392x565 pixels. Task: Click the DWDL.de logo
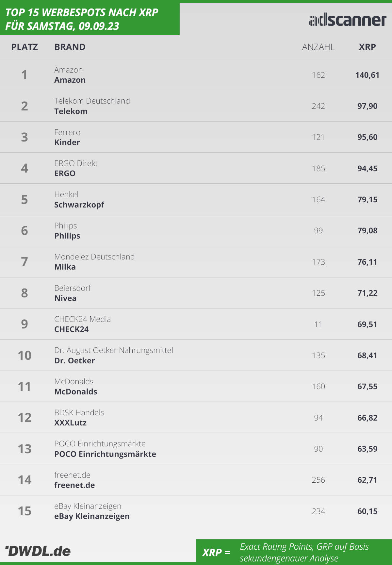pyautogui.click(x=38, y=551)
